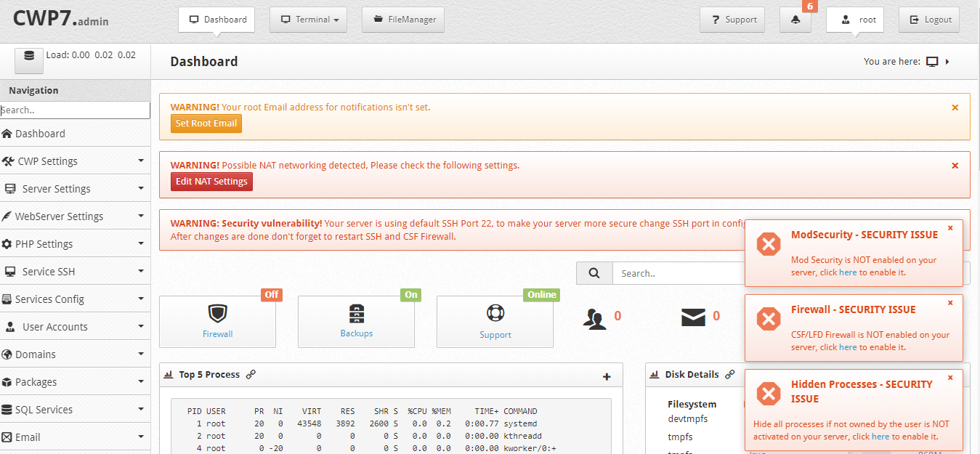Click Edit NAT Settings button

click(x=211, y=182)
